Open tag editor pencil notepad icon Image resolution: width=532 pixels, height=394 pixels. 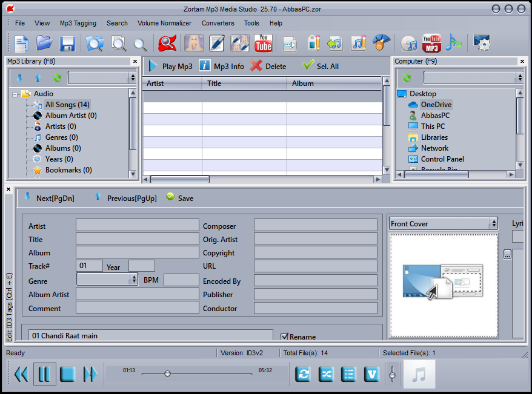[x=216, y=44]
